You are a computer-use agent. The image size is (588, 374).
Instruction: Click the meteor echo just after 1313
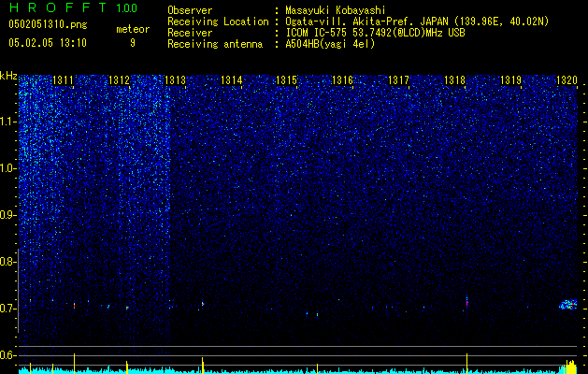coord(203,303)
